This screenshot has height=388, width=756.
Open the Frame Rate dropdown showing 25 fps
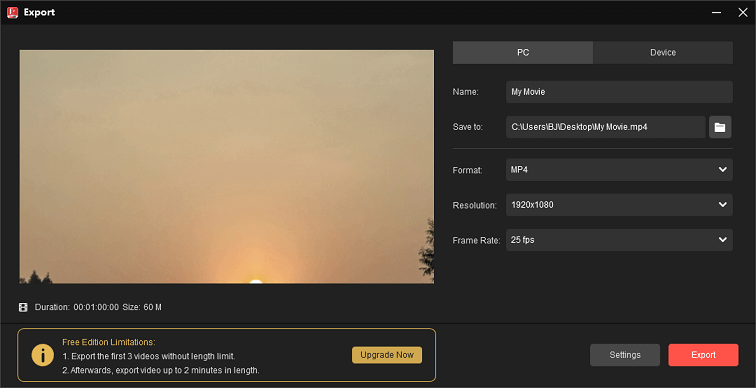619,240
